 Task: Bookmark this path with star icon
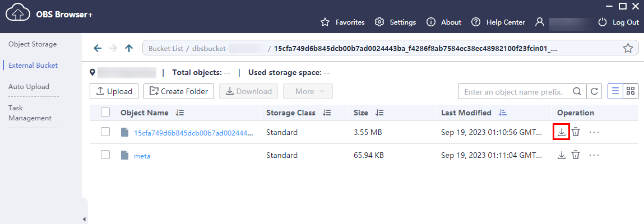pyautogui.click(x=628, y=48)
